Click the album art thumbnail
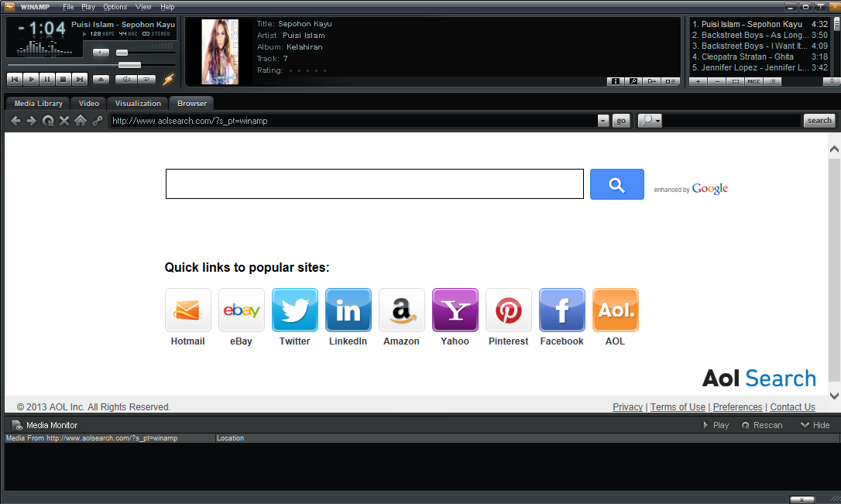 click(220, 51)
